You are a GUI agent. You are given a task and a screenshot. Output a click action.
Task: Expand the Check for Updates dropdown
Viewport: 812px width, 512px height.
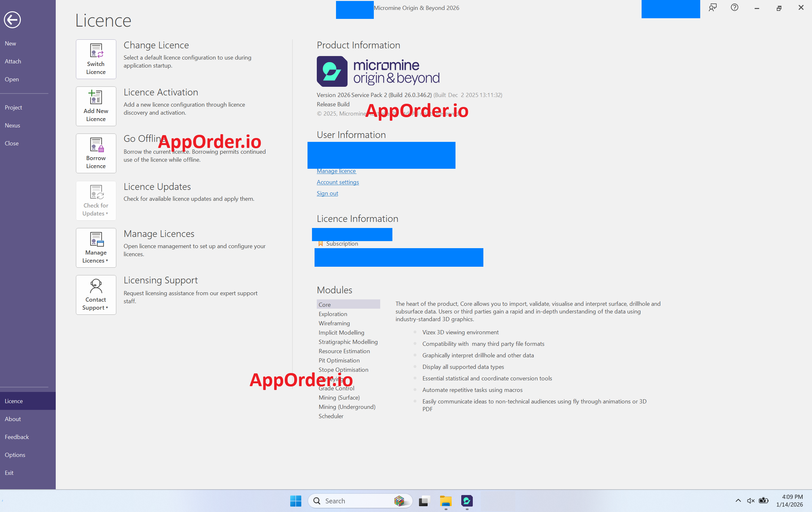(96, 201)
